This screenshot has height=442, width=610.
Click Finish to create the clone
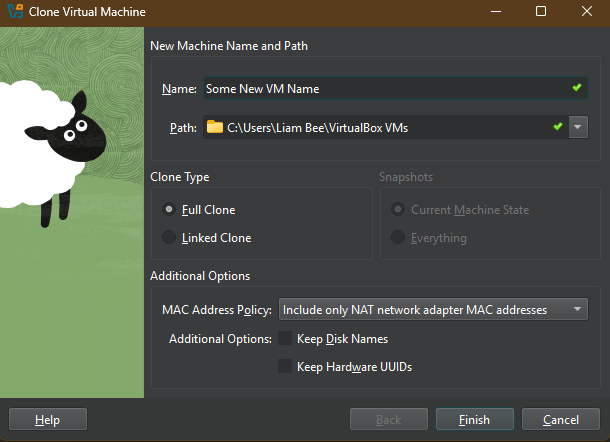(x=475, y=419)
